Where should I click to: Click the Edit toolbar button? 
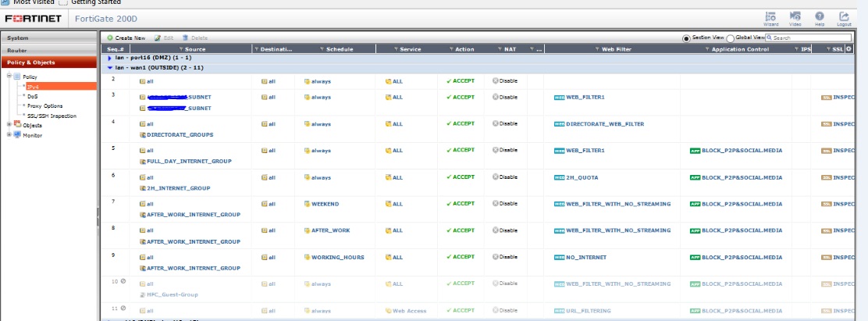coord(164,38)
